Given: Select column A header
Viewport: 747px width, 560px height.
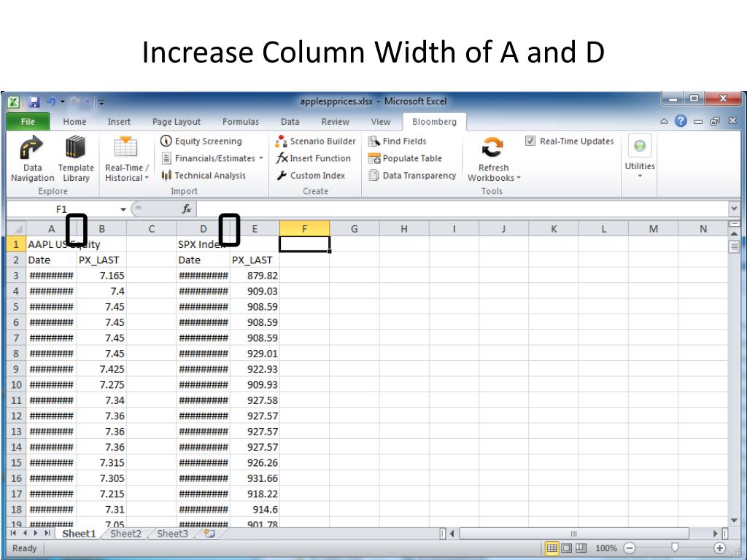Looking at the screenshot, I should pos(52,229).
